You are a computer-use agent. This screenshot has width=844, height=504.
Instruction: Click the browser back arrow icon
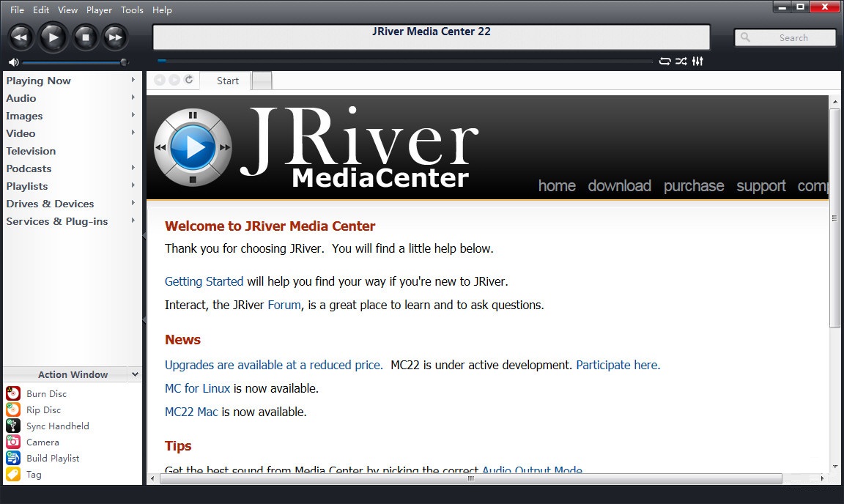tap(159, 81)
